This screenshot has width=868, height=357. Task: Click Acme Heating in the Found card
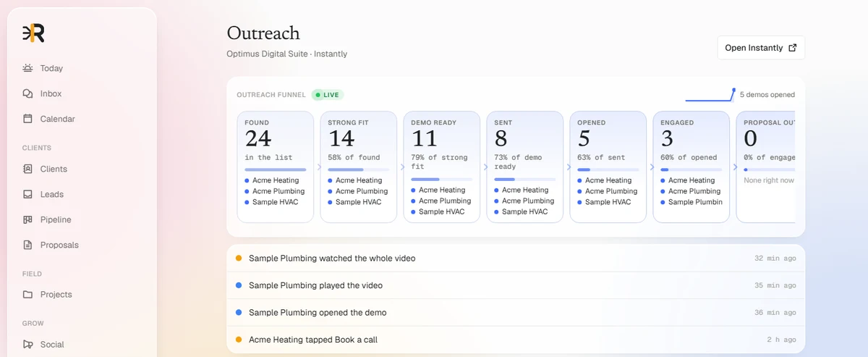click(x=276, y=180)
